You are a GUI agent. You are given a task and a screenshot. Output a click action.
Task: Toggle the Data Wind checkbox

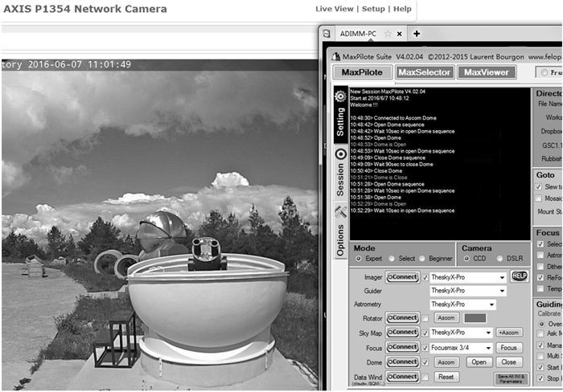425,377
